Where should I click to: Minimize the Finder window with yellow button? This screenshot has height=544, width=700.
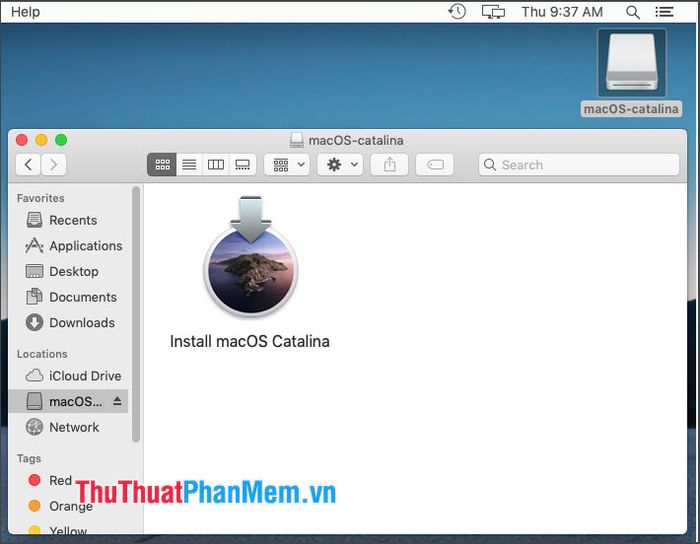coord(42,140)
